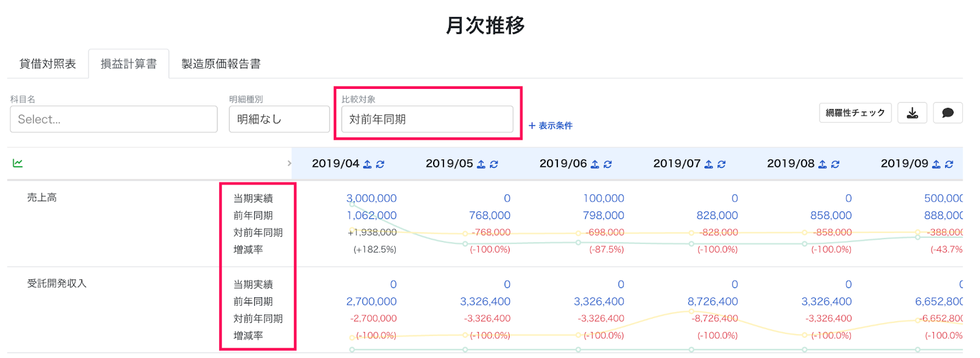
Task: Select the 損益計算書 tab
Action: click(129, 64)
